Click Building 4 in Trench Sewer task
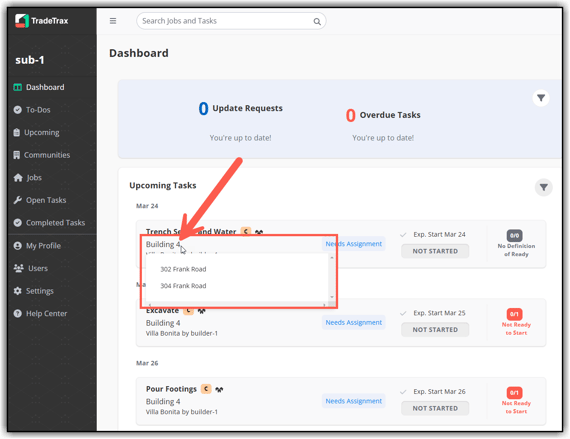The width and height of the screenshot is (570, 439). coord(163,244)
